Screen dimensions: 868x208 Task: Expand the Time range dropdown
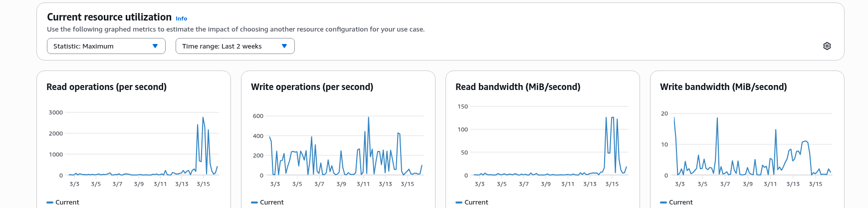coord(235,46)
